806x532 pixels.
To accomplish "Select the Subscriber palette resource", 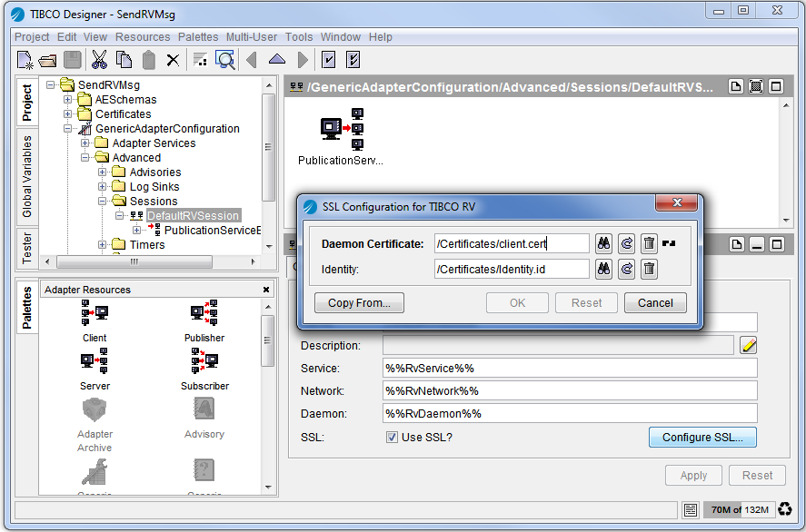I will [204, 369].
